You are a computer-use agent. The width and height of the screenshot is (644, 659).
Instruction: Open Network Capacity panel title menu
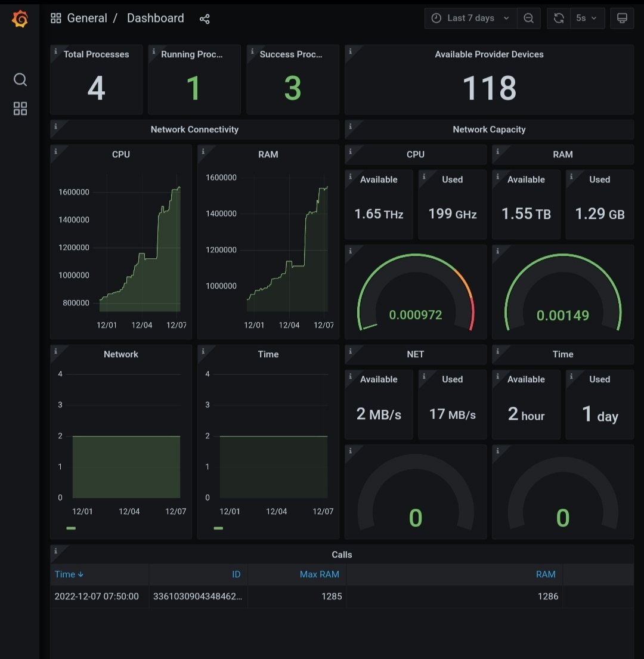[489, 129]
